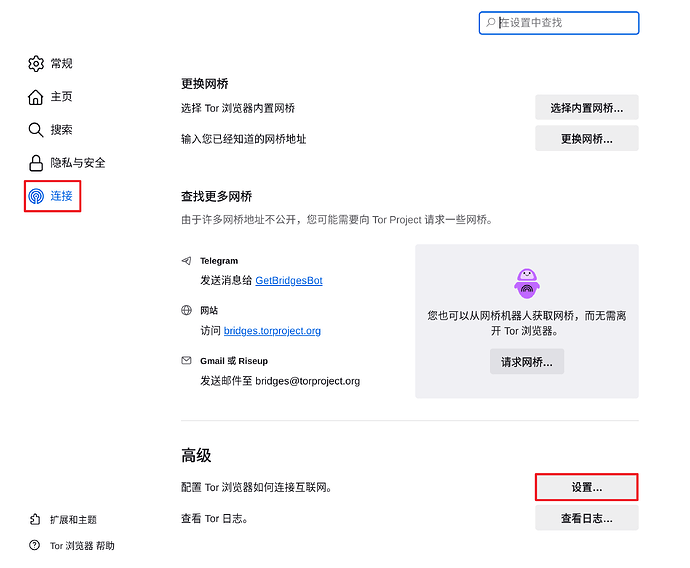Image resolution: width=690 pixels, height=568 pixels.
Task: Click the Telegram label
Action: pos(219,261)
